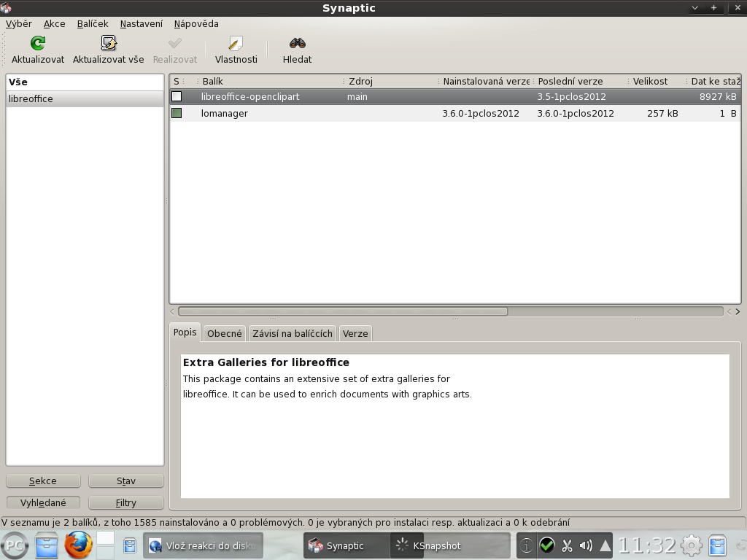Click the taskbar clock 11:32
The height and width of the screenshot is (560, 747).
click(x=647, y=545)
